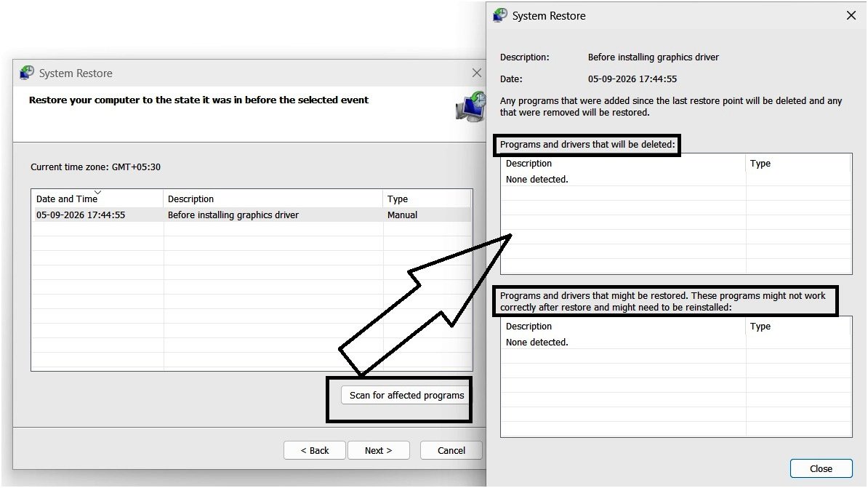This screenshot has height=488, width=868.
Task: Select the 05-09-2026 17:44:55 cell in the restore point list
Action: tap(81, 215)
